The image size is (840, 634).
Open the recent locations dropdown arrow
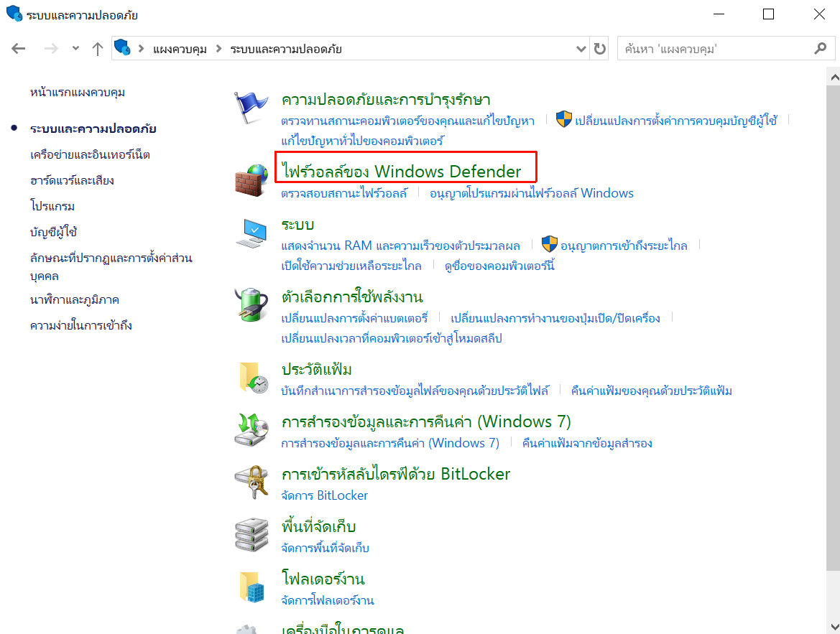(76, 49)
